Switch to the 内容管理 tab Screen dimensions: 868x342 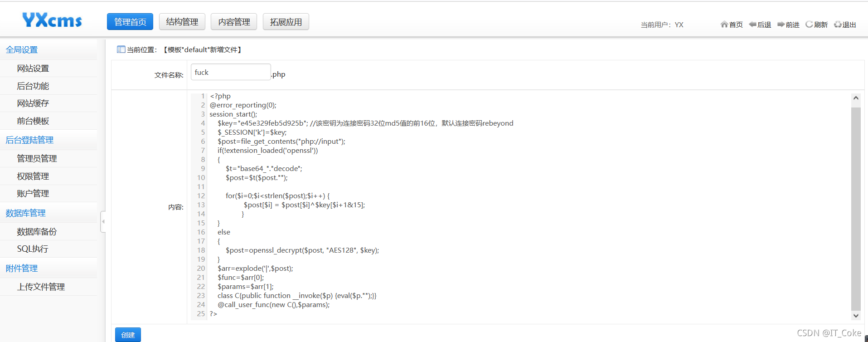point(234,22)
